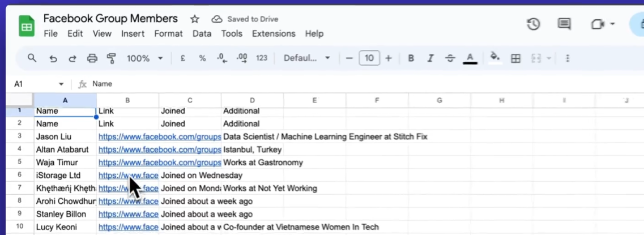Open the File menu

[x=50, y=33]
